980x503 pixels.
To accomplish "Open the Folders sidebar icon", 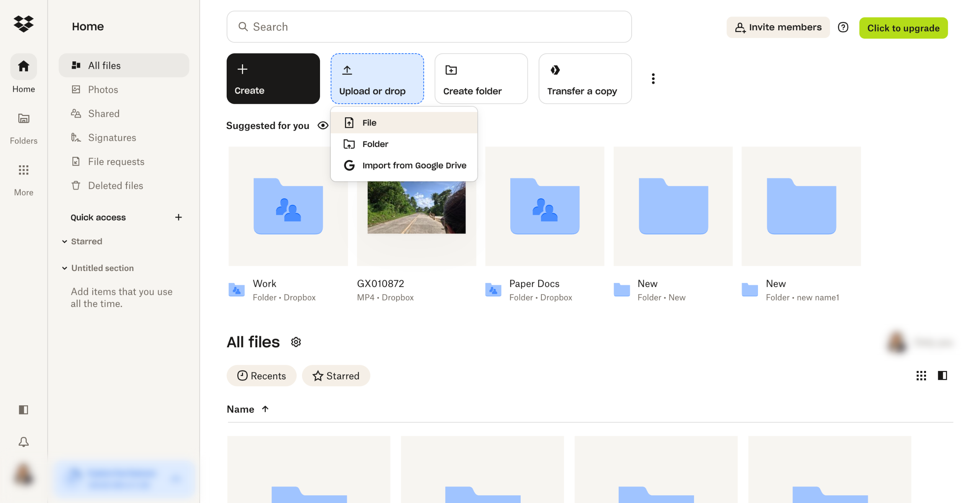I will (23, 119).
